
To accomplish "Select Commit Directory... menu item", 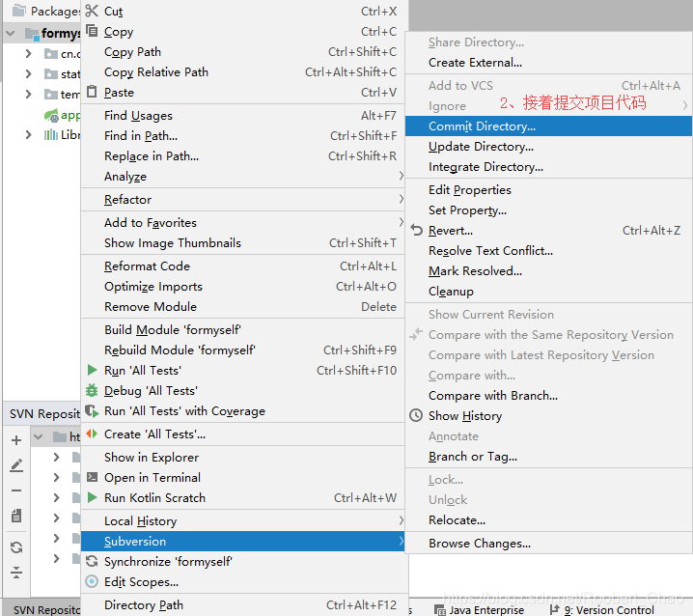I will (x=548, y=126).
